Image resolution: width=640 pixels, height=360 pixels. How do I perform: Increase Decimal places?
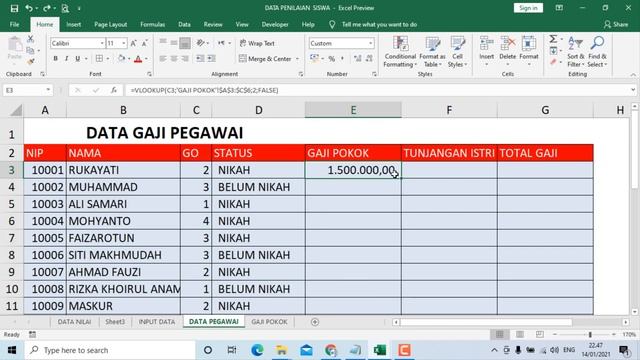[358, 59]
